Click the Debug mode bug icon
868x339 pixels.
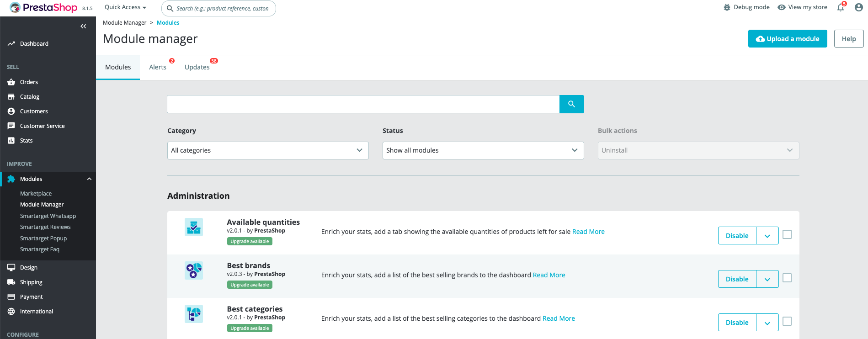click(x=727, y=7)
